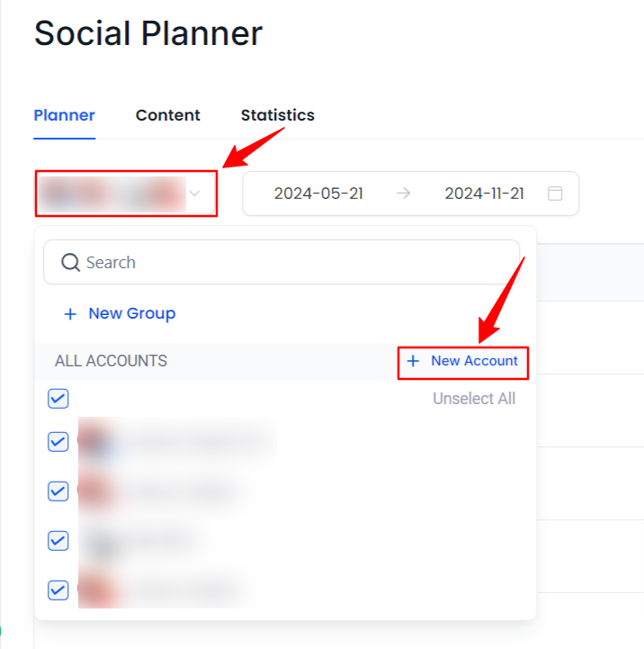
Task: Open the start date 2024-05-21 picker
Action: pos(318,194)
